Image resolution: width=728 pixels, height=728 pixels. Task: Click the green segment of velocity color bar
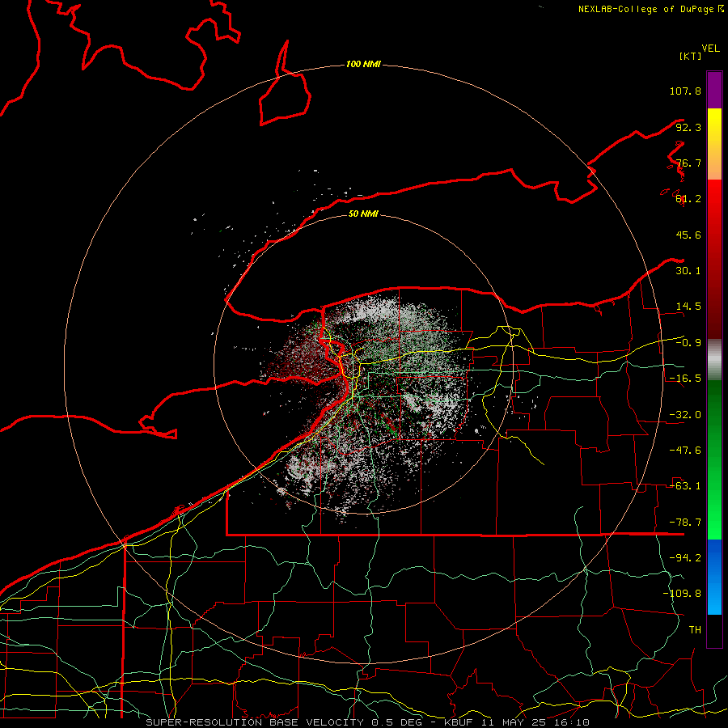point(714,459)
